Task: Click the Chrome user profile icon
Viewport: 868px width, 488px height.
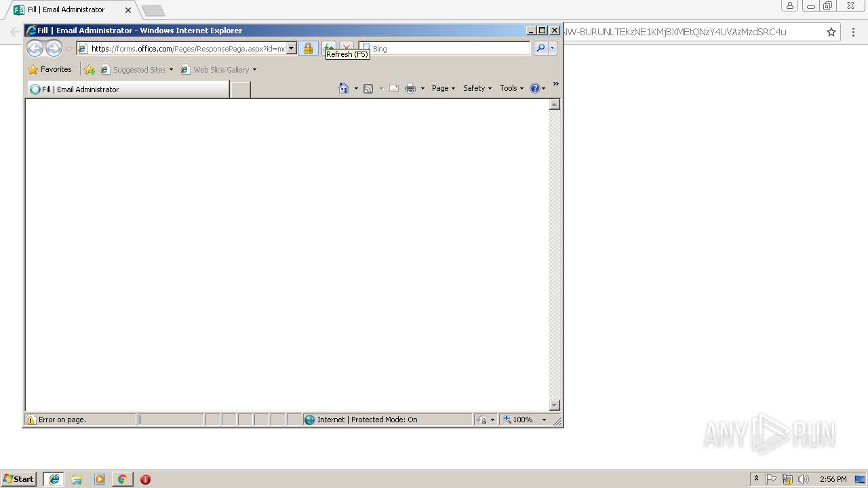Action: [x=790, y=6]
